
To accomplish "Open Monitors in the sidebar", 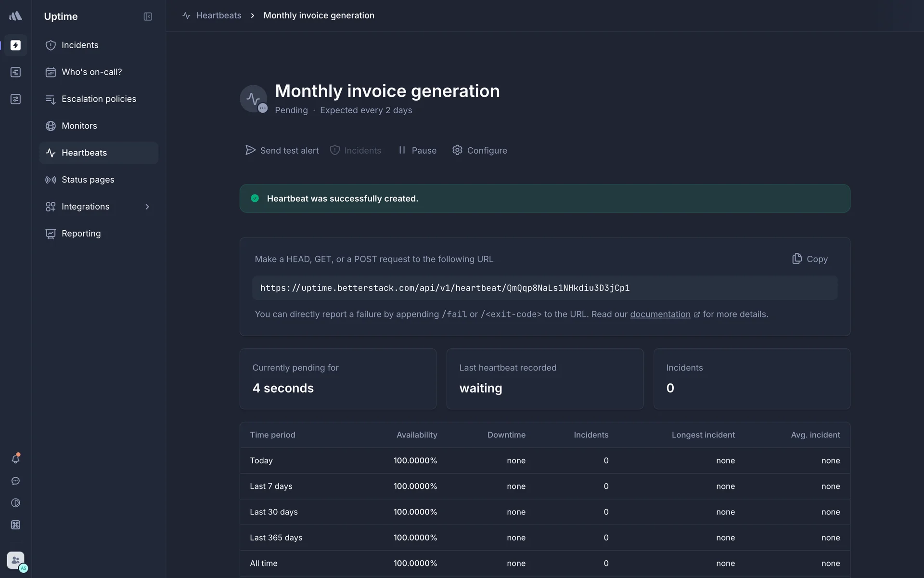I will (x=79, y=126).
